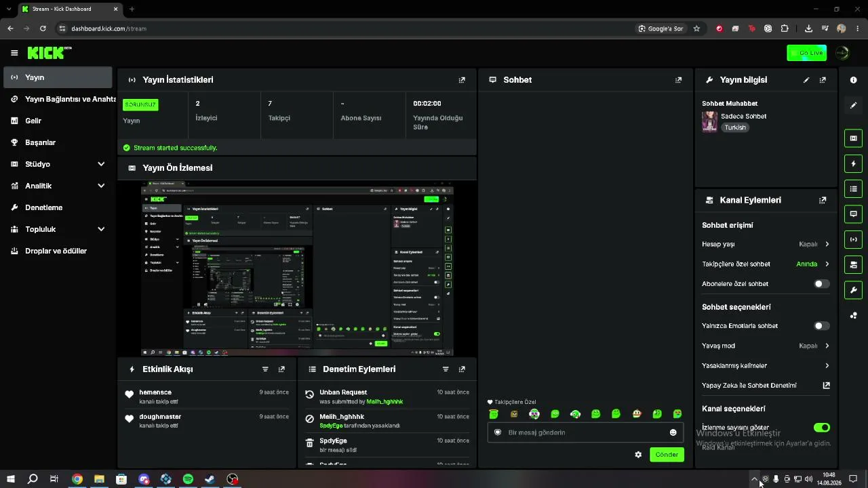Pop out the Kanal Eylemleri panel
868x488 pixels.
pyautogui.click(x=823, y=201)
